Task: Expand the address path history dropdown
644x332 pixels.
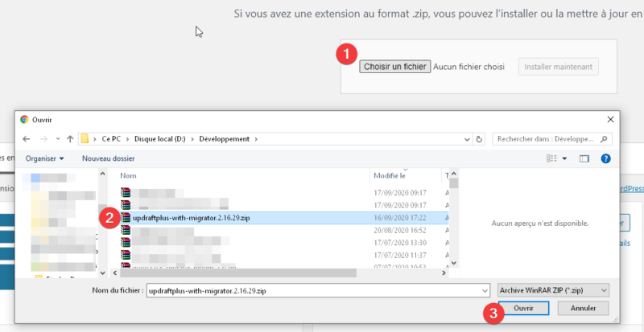Action: [x=466, y=139]
